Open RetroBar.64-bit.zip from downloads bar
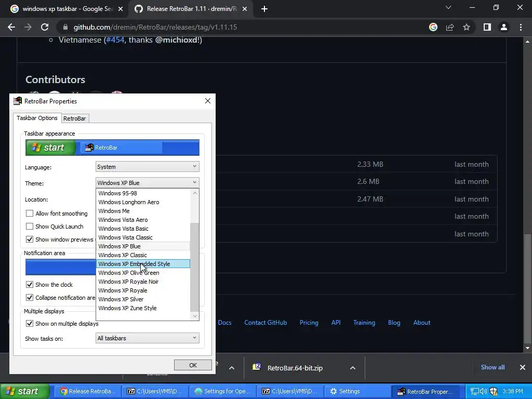Viewport: 532px width, 399px height. coord(295,368)
